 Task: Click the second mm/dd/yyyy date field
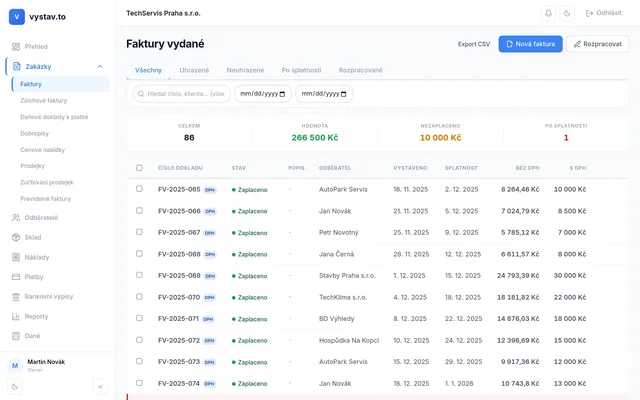click(324, 94)
